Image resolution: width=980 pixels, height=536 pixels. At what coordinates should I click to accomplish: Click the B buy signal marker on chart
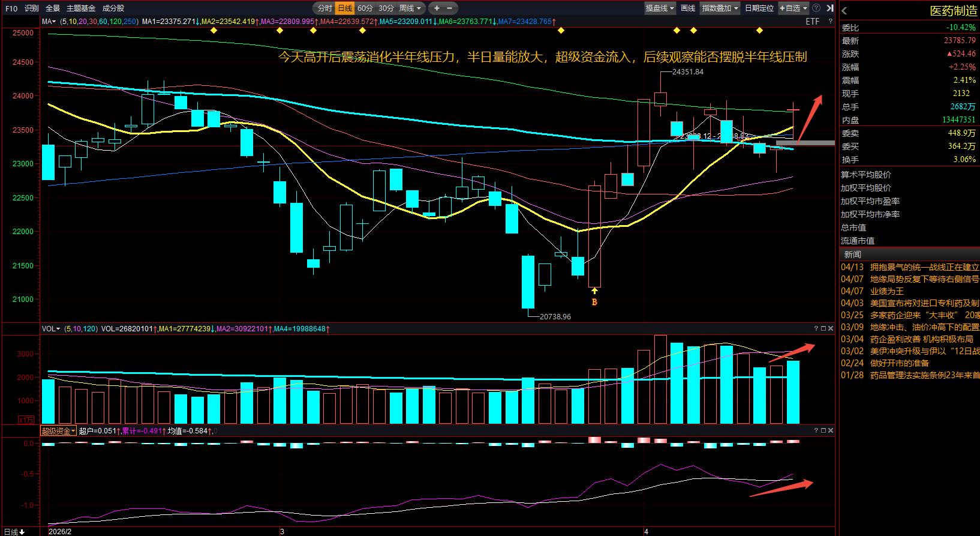pos(594,302)
